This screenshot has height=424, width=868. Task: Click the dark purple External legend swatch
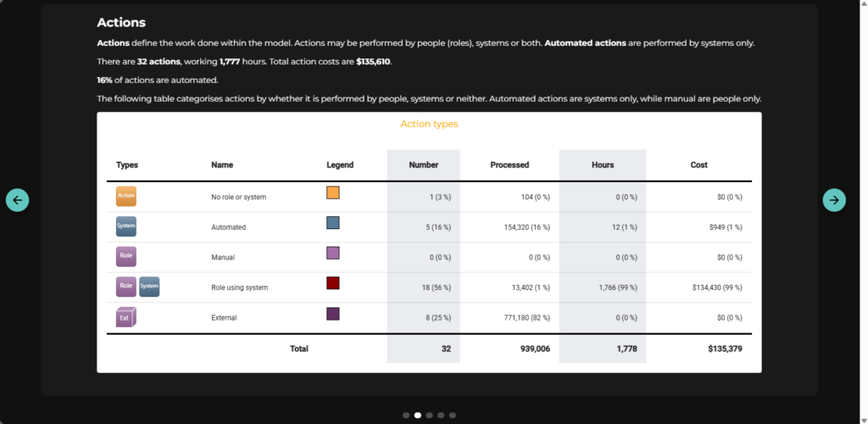(333, 314)
